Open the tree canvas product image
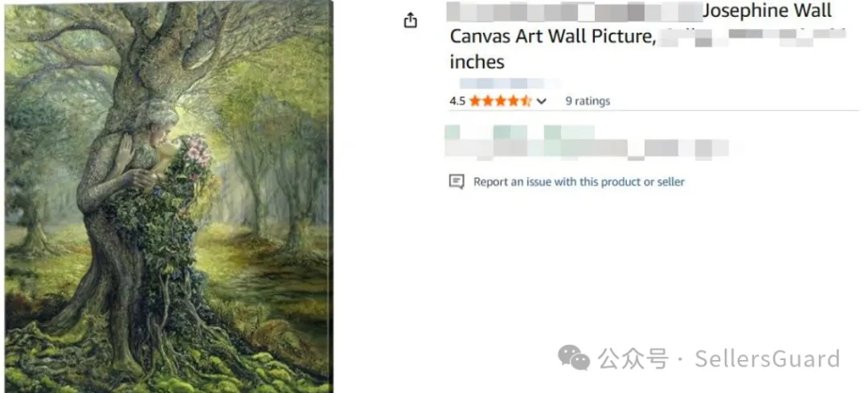Viewport: 868px width, 393px height. point(169,197)
